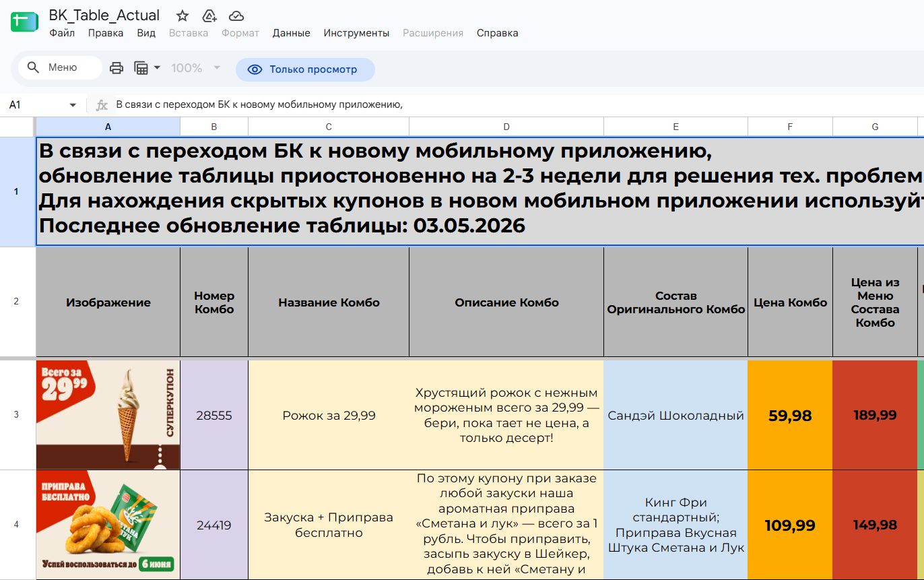Click the Название Комбо header cell
924x580 pixels.
329,302
